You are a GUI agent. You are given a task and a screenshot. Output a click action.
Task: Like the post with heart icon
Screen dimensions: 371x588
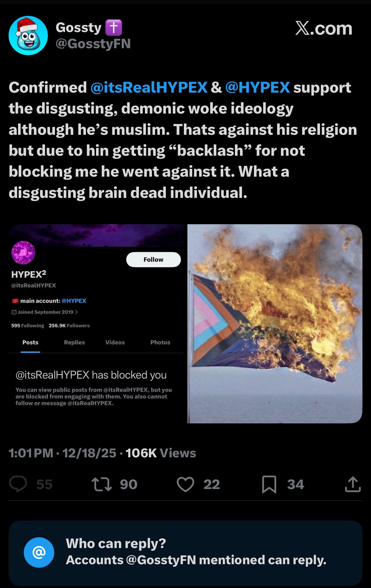tap(185, 484)
